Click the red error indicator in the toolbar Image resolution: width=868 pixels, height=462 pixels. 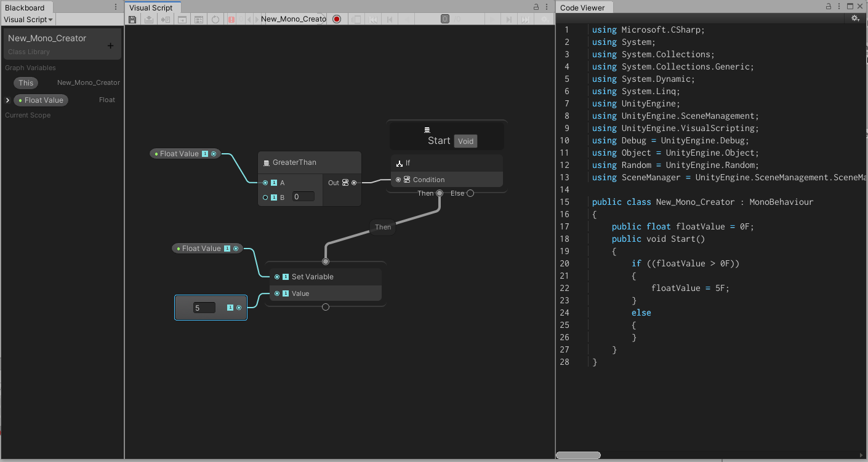231,19
